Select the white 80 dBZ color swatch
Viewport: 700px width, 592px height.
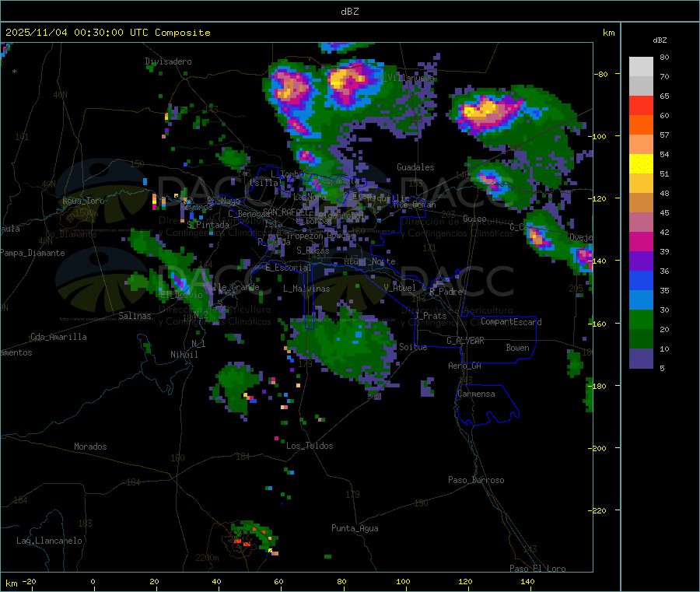[641, 67]
